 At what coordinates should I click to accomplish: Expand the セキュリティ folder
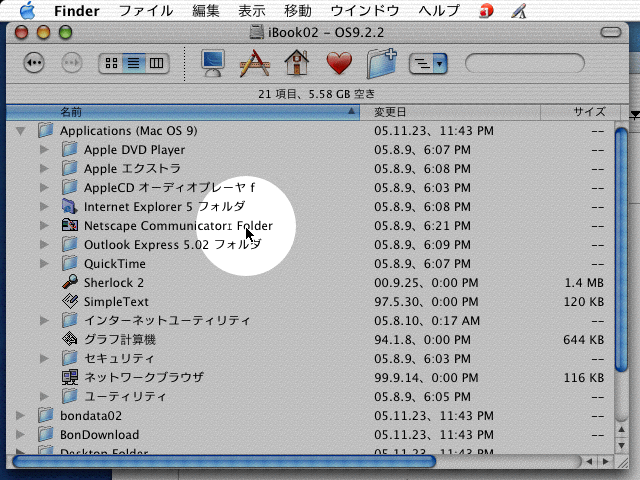pos(44,359)
